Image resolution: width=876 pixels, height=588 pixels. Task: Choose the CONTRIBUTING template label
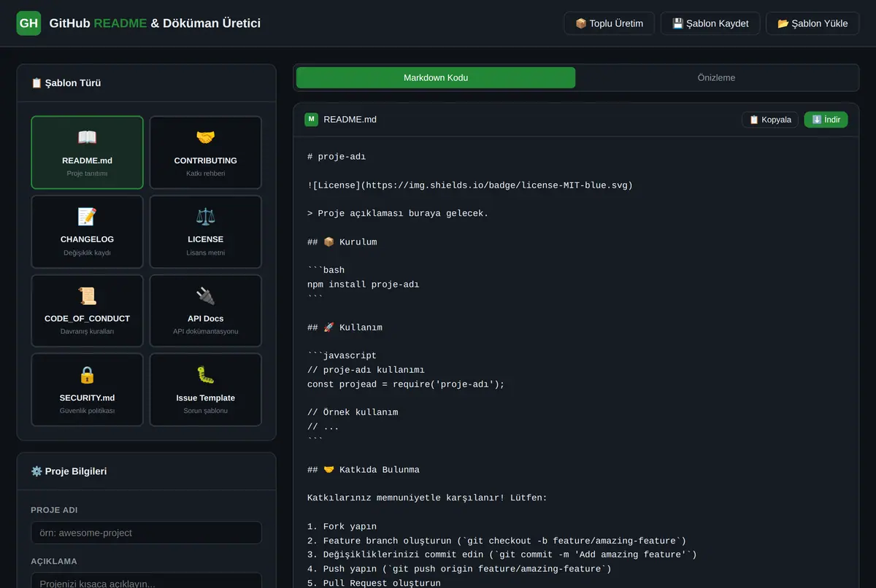(205, 160)
